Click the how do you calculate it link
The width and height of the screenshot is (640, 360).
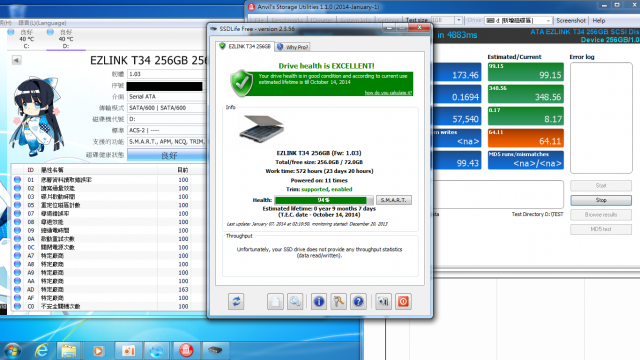(x=388, y=93)
